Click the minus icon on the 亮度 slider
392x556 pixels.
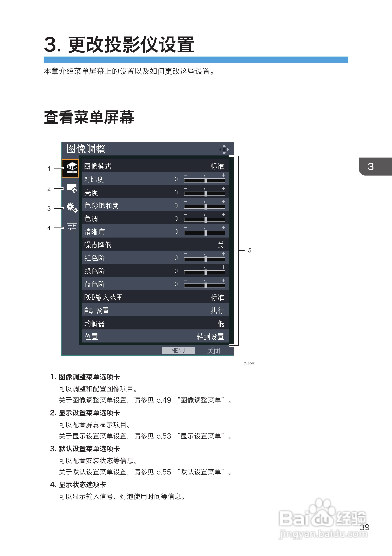click(186, 188)
